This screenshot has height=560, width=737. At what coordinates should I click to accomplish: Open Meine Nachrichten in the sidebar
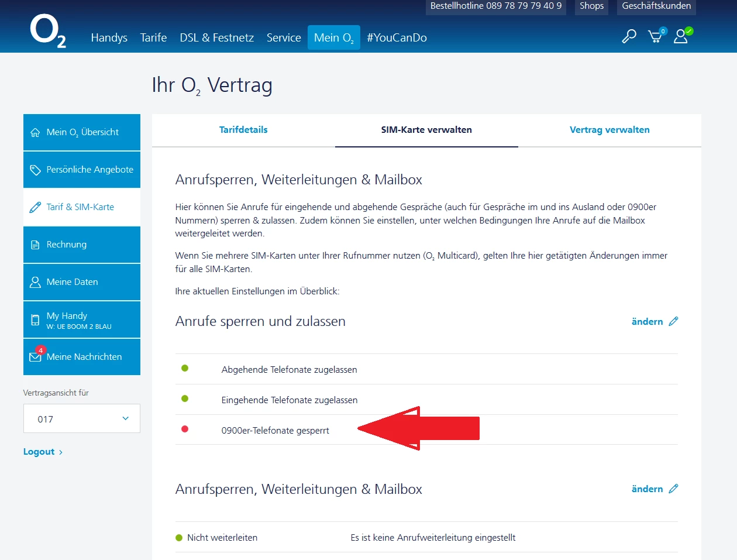[x=82, y=357]
